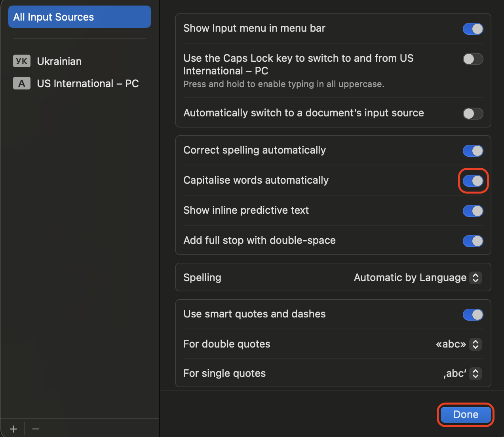Select US International – PC in the list

88,83
